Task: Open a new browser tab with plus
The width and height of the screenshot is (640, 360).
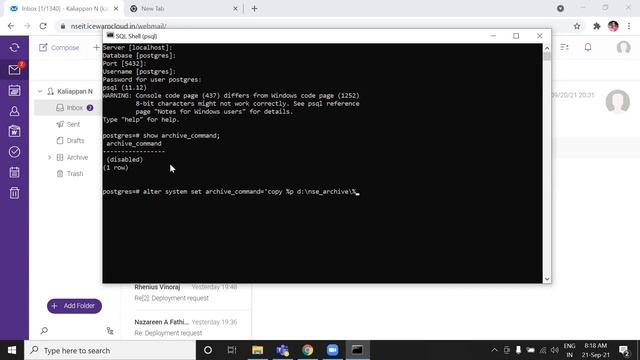Action: pos(254,9)
